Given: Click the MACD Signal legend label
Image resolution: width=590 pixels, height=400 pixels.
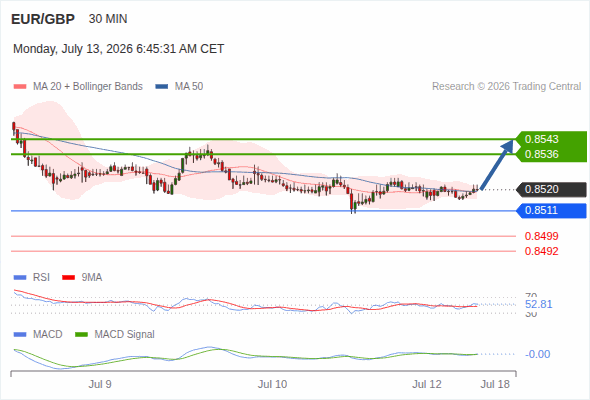Looking at the screenshot, I should point(124,335).
